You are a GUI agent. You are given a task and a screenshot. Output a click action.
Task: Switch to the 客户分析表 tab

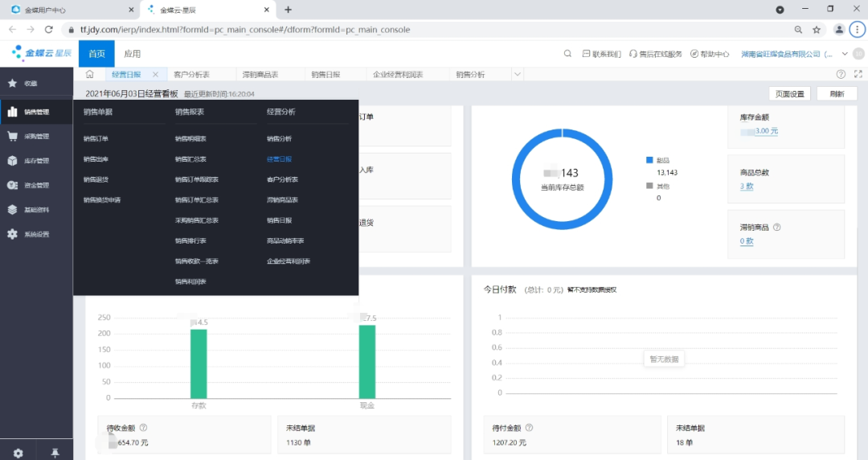191,74
